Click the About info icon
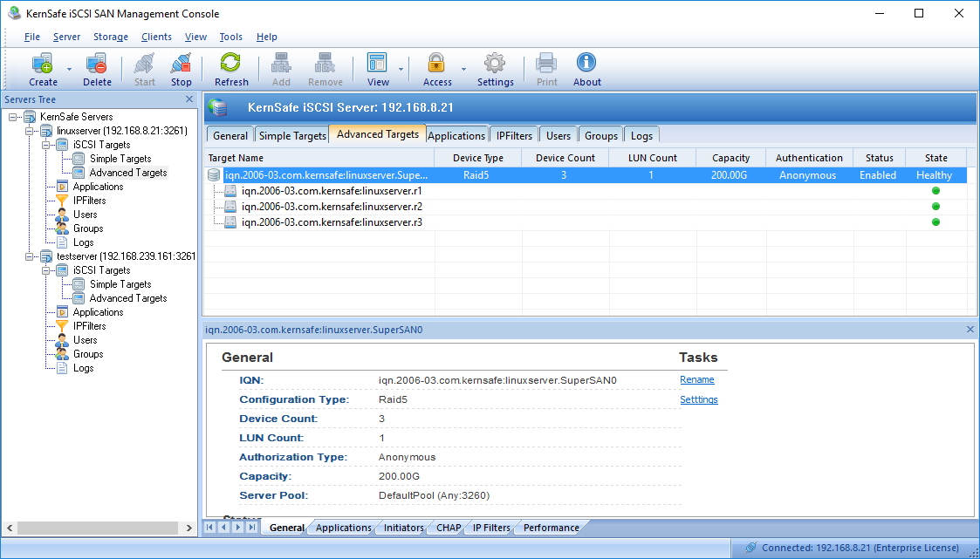This screenshot has height=559, width=980. click(x=586, y=63)
